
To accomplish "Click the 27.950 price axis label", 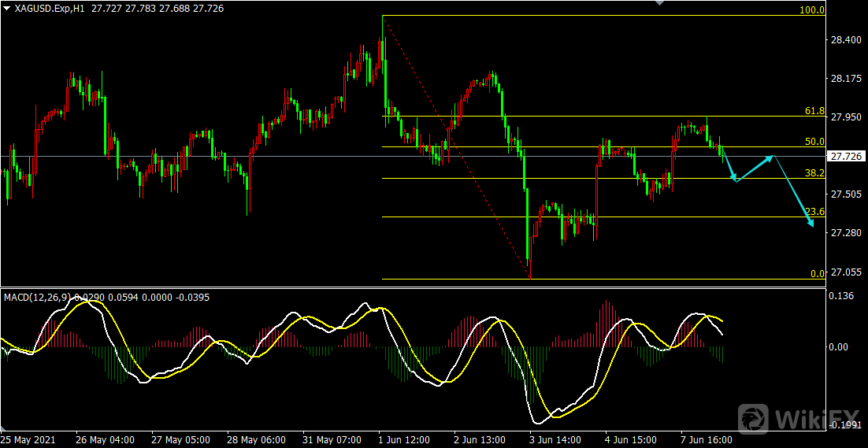I will point(845,117).
